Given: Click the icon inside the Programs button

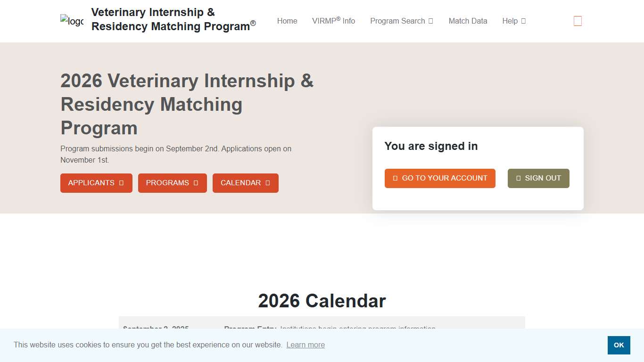Looking at the screenshot, I should (x=196, y=183).
